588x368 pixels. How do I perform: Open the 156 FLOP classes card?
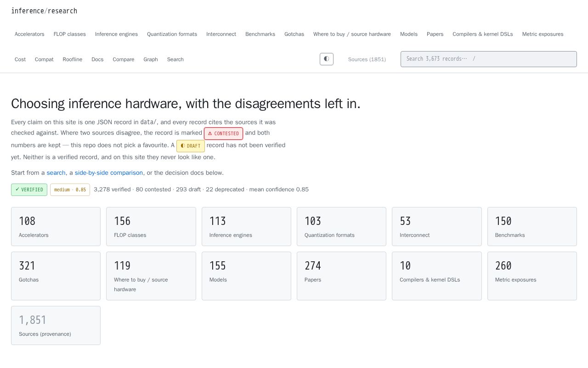[x=151, y=226]
